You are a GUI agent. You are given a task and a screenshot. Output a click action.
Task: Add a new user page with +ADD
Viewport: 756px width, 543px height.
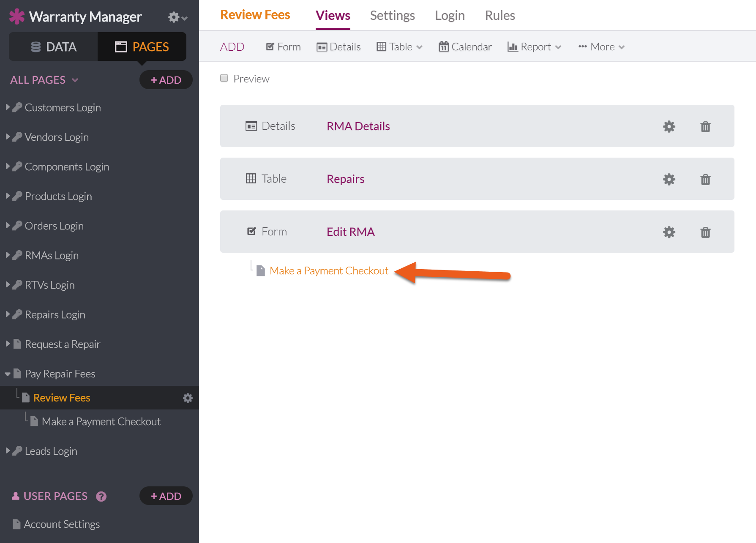click(166, 496)
